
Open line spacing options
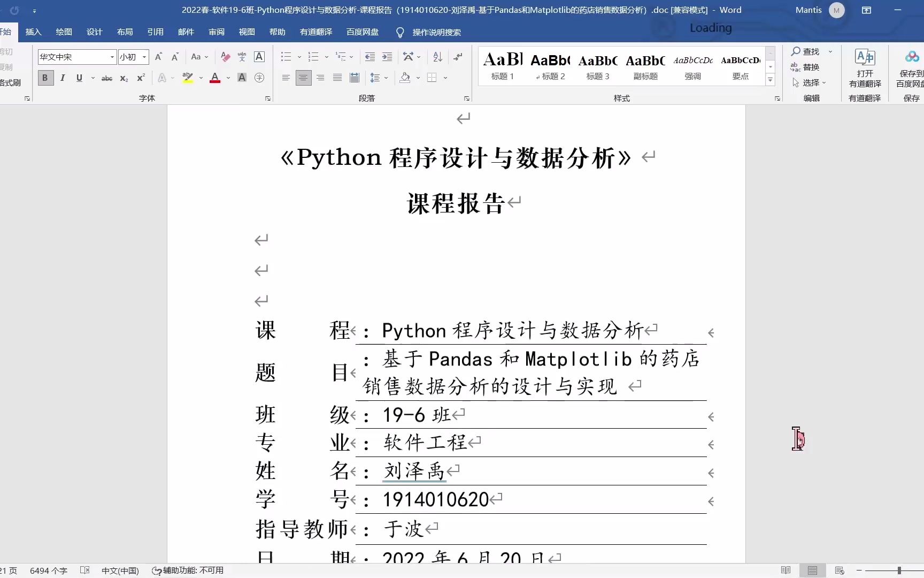375,78
